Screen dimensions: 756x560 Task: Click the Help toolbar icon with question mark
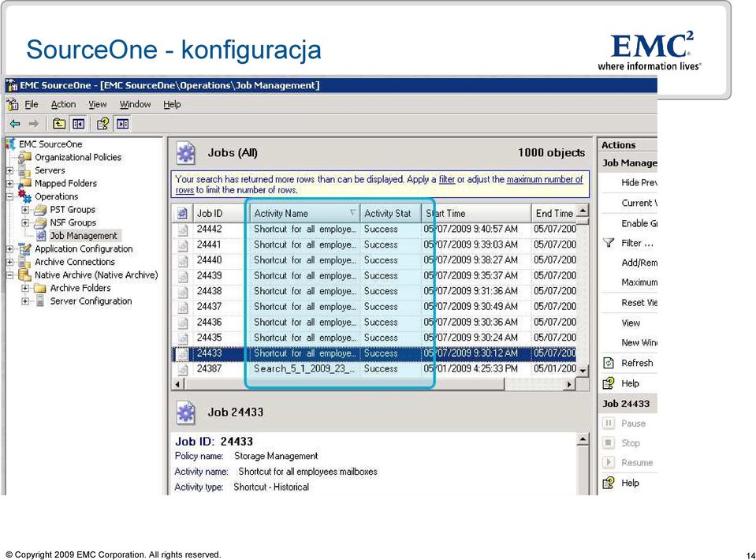(x=102, y=124)
